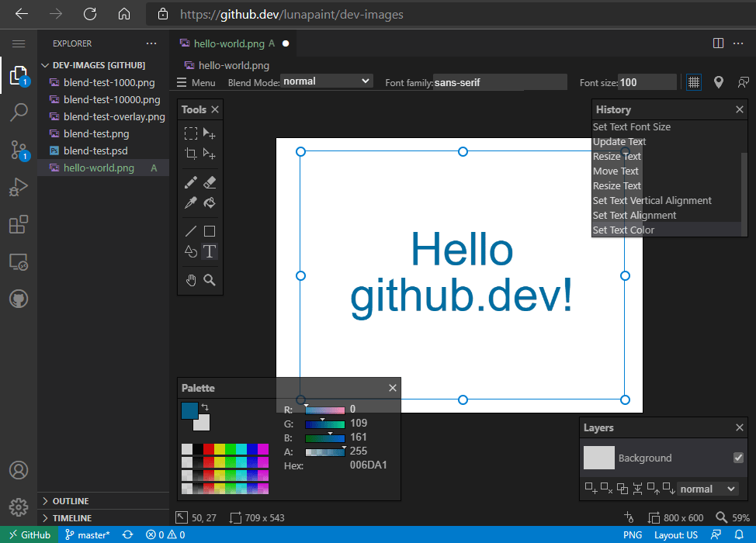
Task: Select the Eraser tool
Action: coord(210,182)
